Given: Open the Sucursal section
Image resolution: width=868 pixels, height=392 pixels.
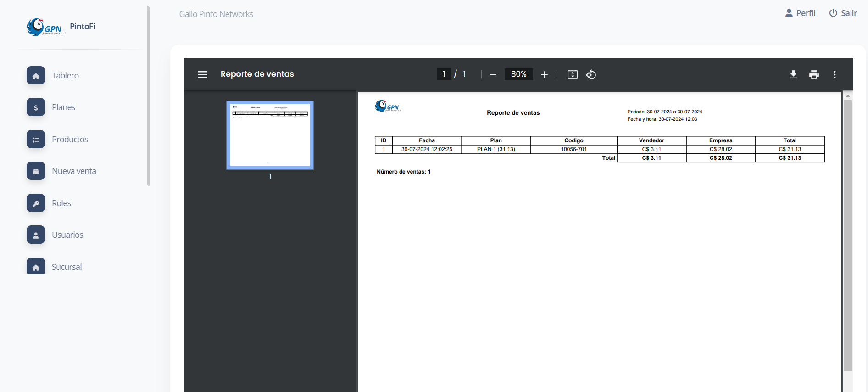Looking at the screenshot, I should [67, 267].
